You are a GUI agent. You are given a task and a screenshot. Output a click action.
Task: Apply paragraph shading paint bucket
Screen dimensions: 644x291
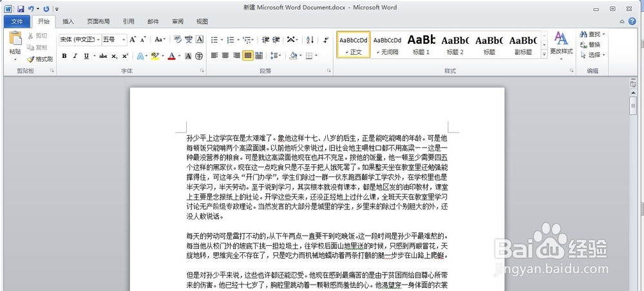pyautogui.click(x=293, y=55)
